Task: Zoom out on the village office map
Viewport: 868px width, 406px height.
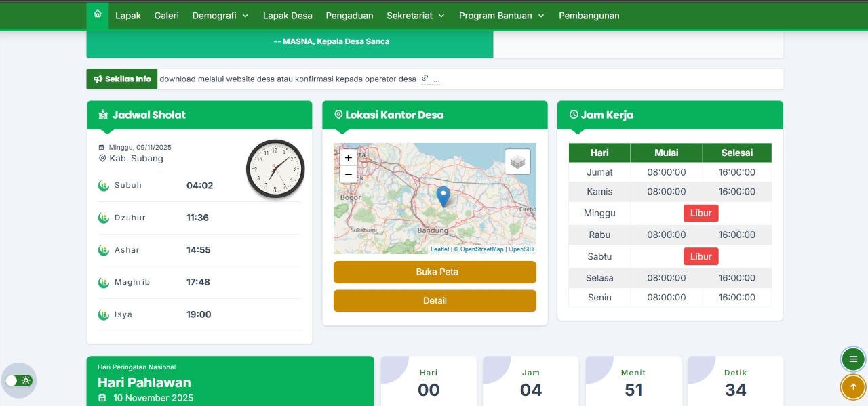Action: (348, 174)
